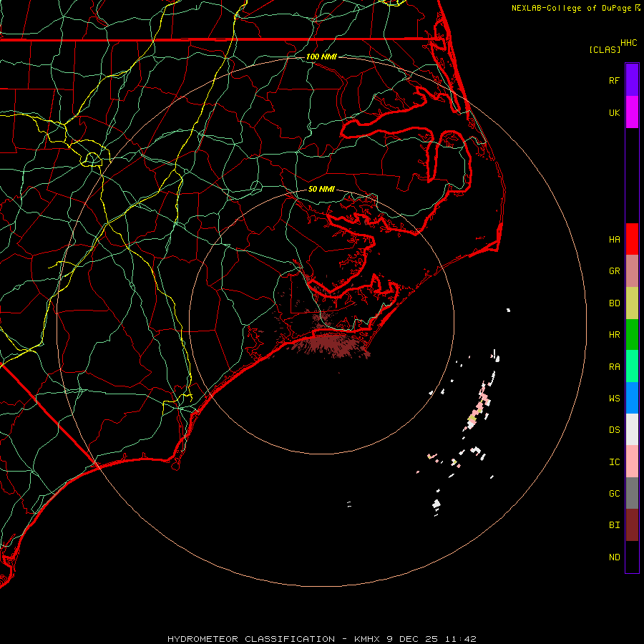
Task: Click the 100 NMI range ring label
Action: pyautogui.click(x=321, y=57)
